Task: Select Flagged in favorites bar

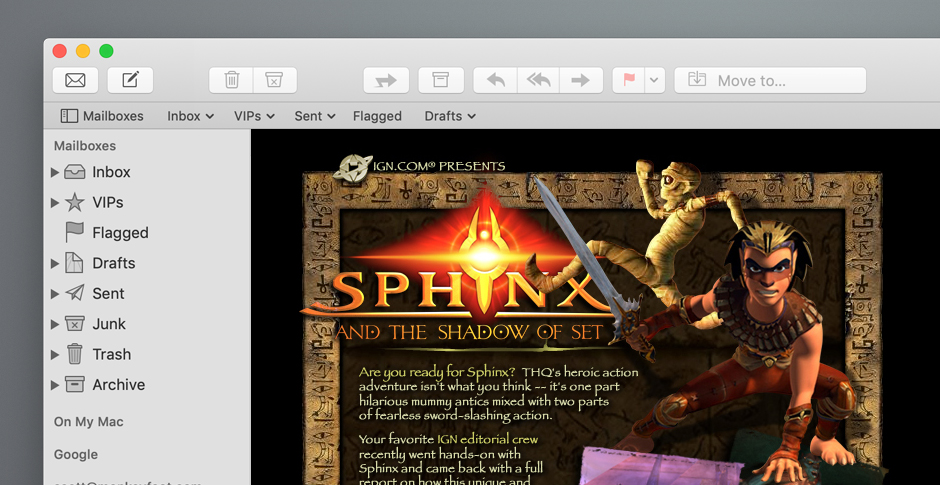Action: point(377,116)
